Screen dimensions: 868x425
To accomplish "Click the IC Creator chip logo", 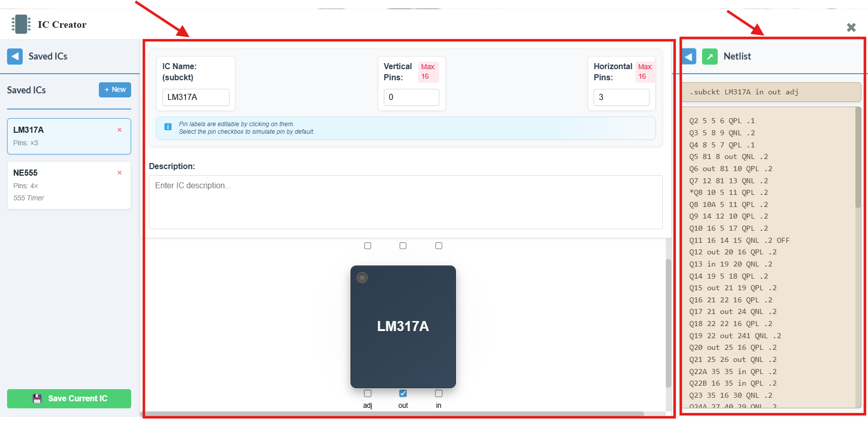I will pyautogui.click(x=21, y=24).
